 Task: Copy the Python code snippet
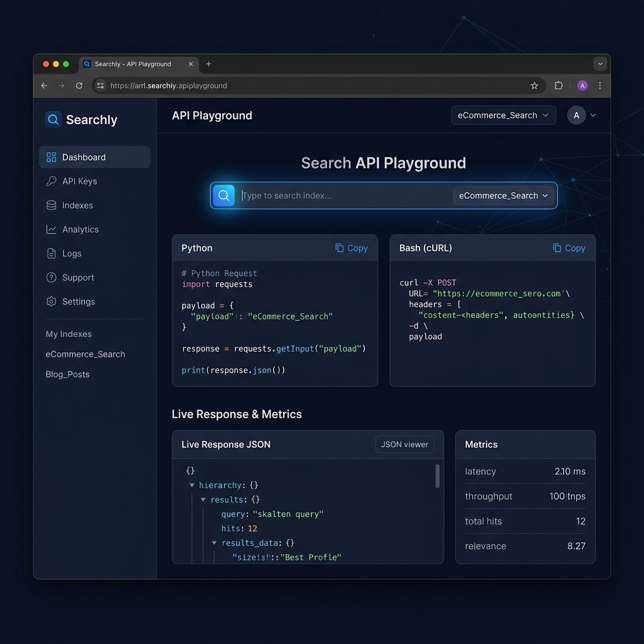tap(352, 248)
